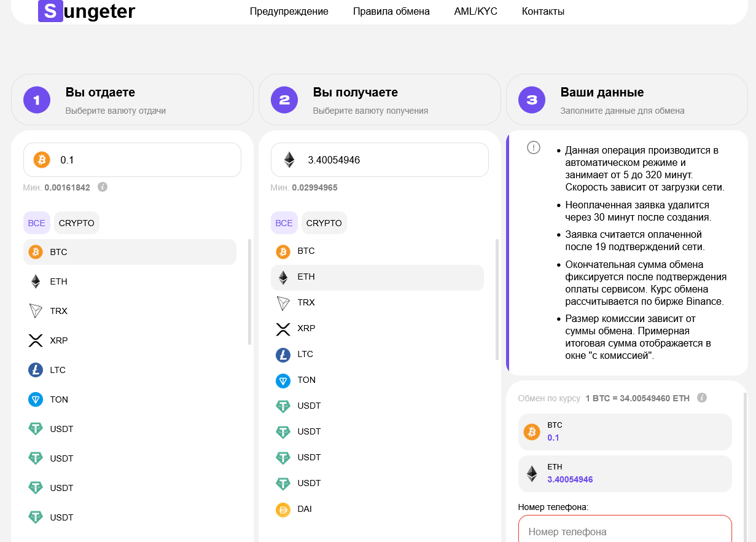Open the Правила обмена page
756x542 pixels.
click(x=391, y=11)
